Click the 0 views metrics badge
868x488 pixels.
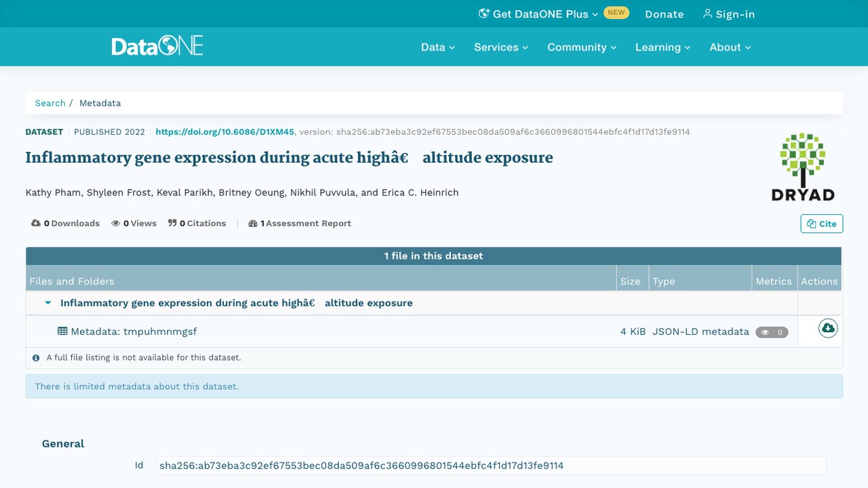point(772,332)
